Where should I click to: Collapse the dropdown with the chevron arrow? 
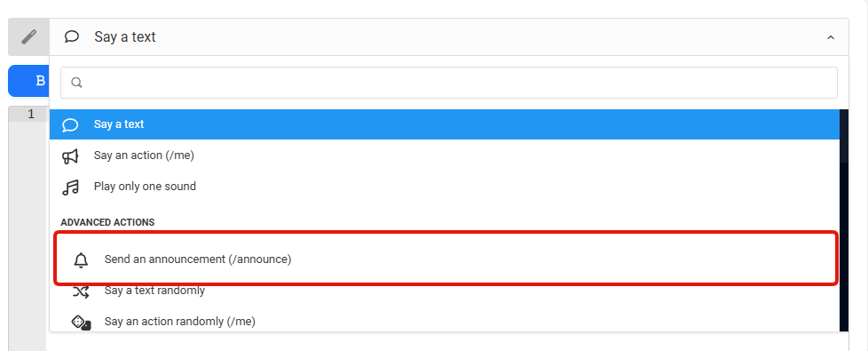(831, 37)
